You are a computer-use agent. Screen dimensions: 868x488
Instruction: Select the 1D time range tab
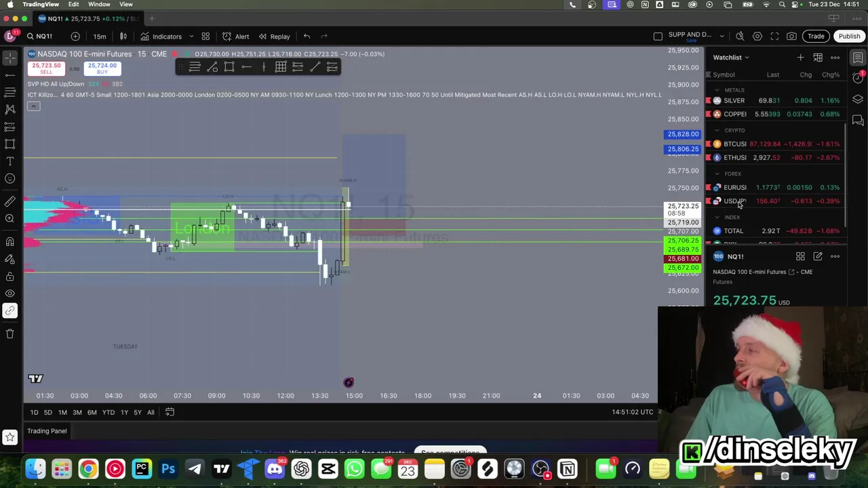[x=34, y=412]
